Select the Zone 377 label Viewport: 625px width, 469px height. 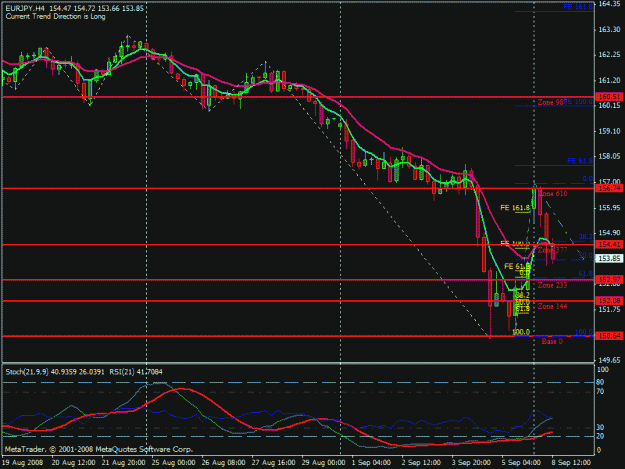pyautogui.click(x=553, y=250)
